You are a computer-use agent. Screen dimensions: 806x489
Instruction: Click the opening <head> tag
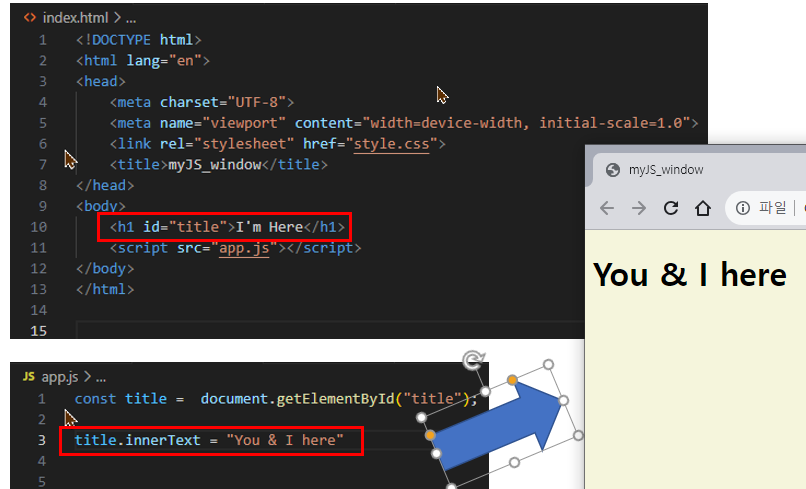(x=101, y=81)
